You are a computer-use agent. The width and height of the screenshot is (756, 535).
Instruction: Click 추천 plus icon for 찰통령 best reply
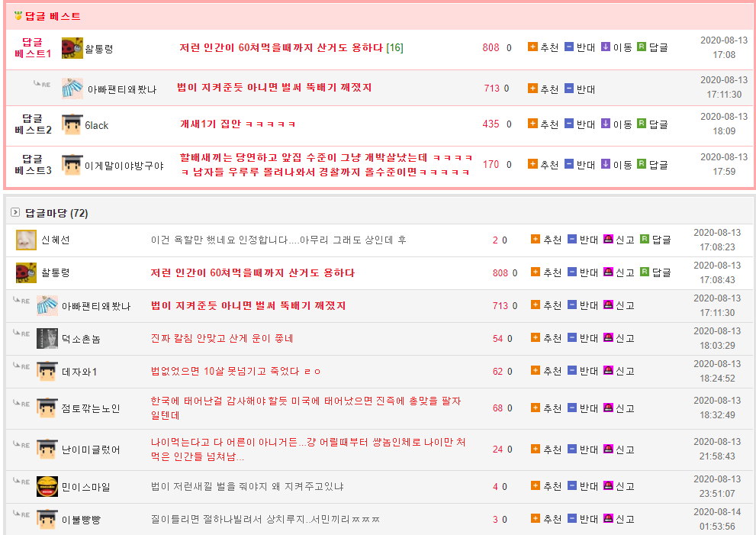pyautogui.click(x=532, y=47)
